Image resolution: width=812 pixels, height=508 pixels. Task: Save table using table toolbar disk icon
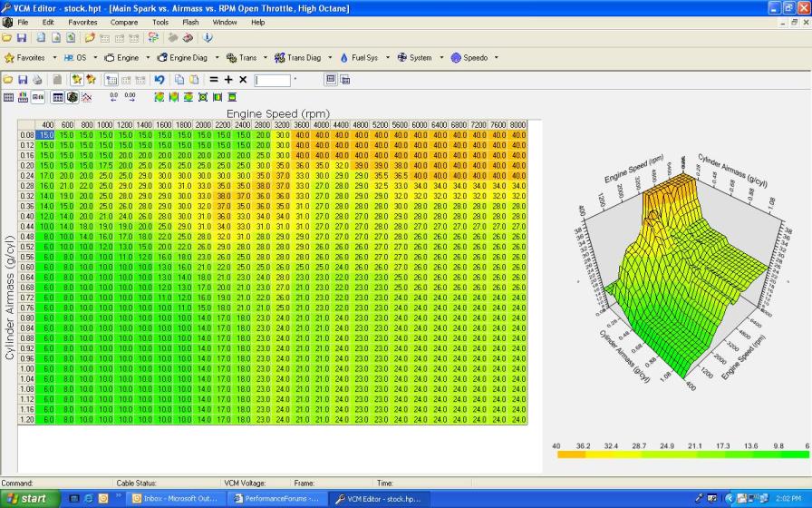pyautogui.click(x=23, y=80)
